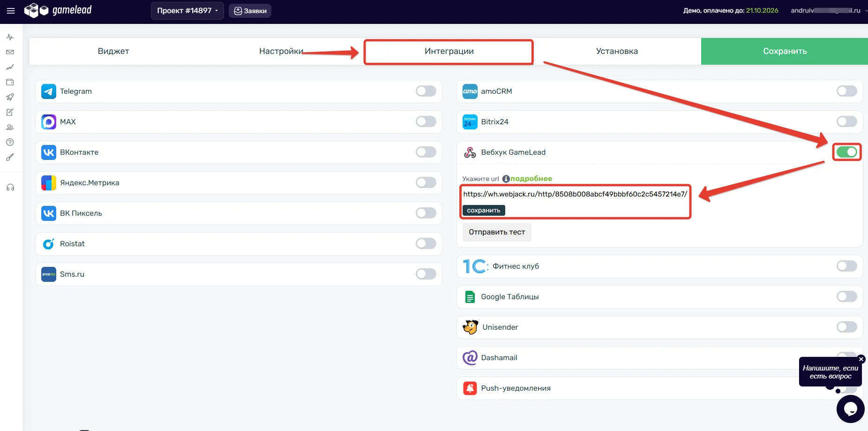Enable the Фитнес клуб toggle
Viewport: 868px width, 431px height.
(847, 266)
